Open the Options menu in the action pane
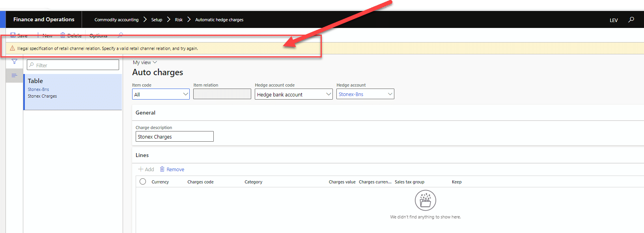 [x=98, y=35]
